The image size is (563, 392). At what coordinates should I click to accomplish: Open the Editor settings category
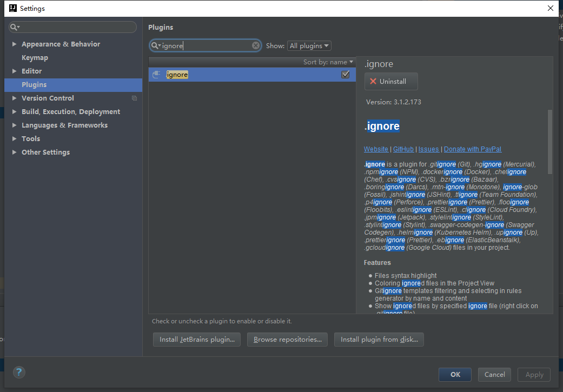click(31, 71)
